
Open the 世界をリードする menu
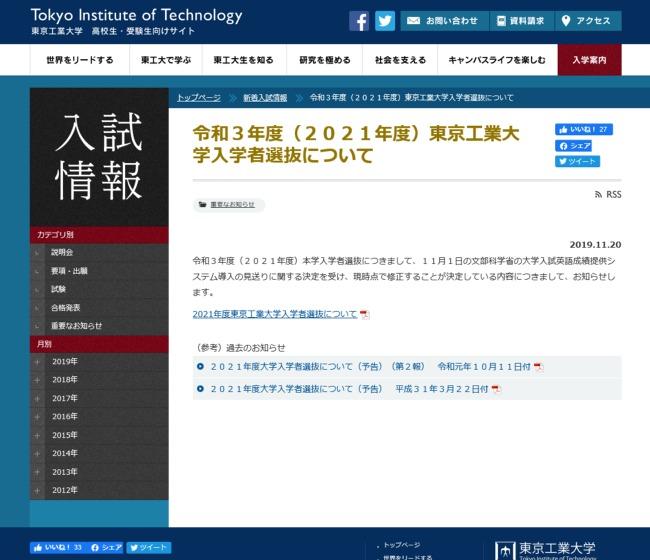pyautogui.click(x=80, y=60)
